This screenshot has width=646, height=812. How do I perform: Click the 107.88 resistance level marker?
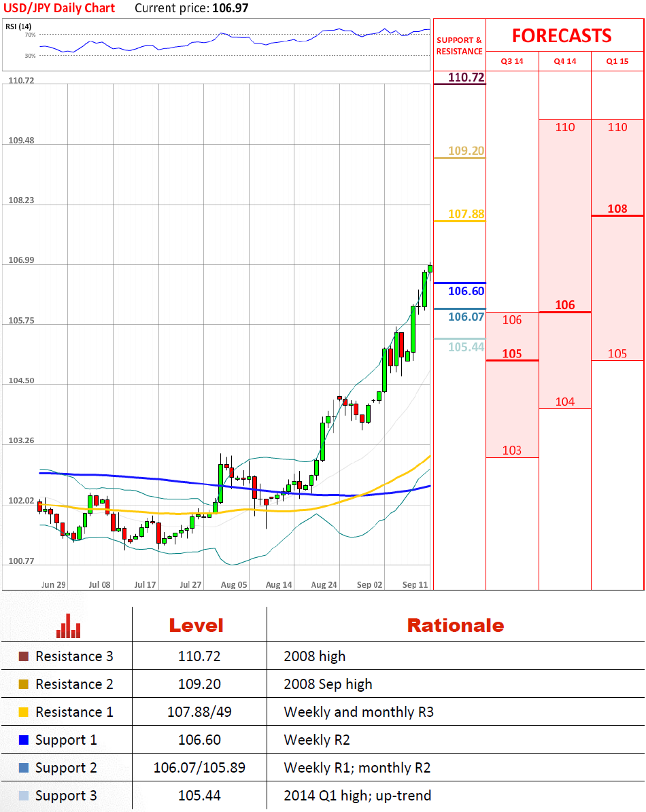point(466,214)
